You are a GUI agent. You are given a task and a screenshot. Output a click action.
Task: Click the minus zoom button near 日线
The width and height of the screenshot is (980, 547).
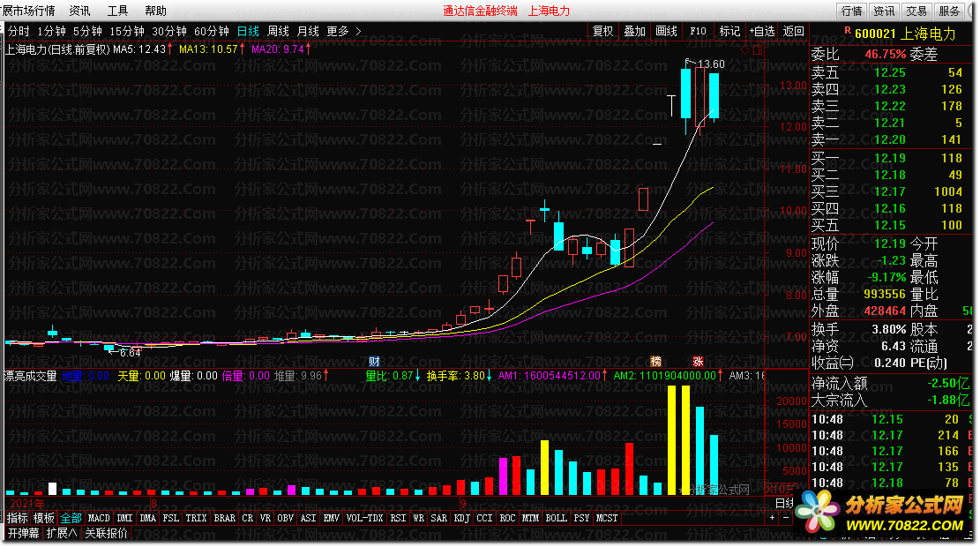tap(786, 518)
